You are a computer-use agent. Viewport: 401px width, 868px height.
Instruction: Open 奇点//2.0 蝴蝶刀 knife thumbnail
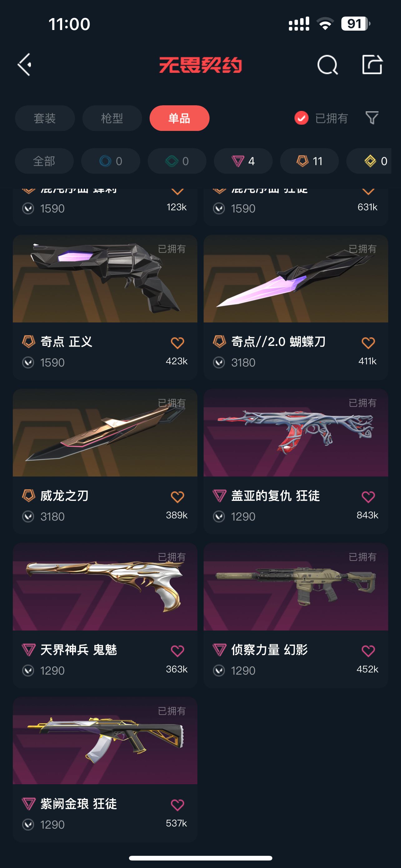pos(296,279)
